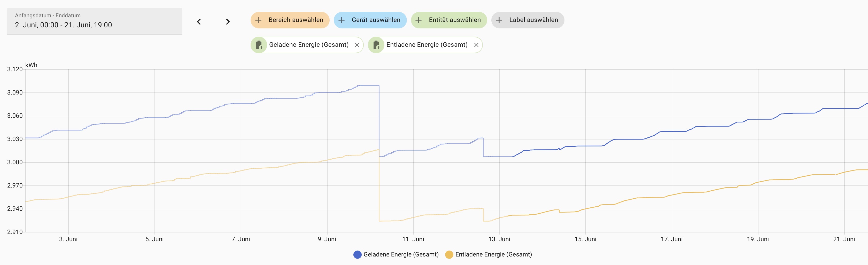Go to next date range arrow
Image resolution: width=868 pixels, height=265 pixels.
click(x=228, y=22)
